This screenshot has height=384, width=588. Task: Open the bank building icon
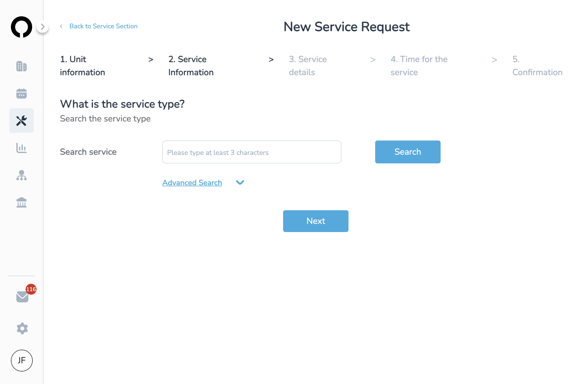[x=22, y=202]
